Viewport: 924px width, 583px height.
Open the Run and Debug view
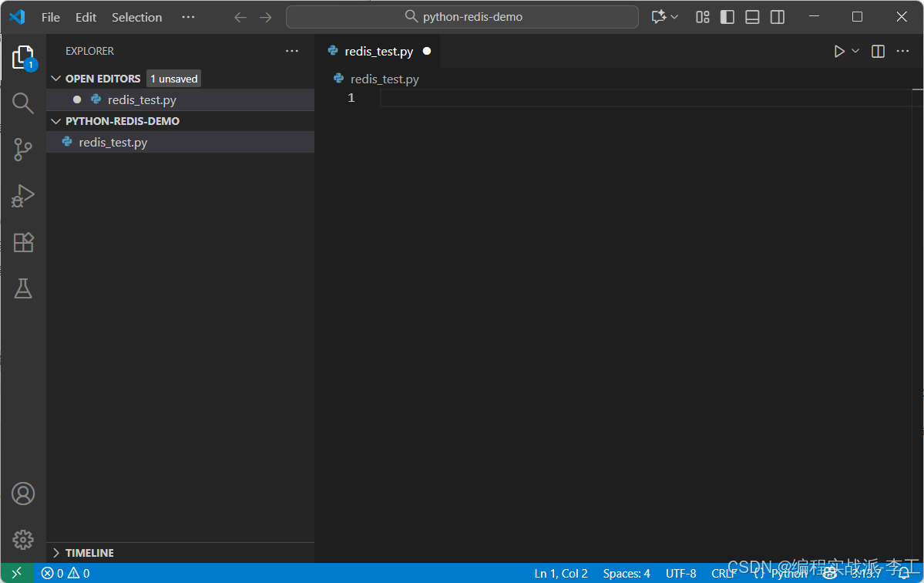pos(23,196)
